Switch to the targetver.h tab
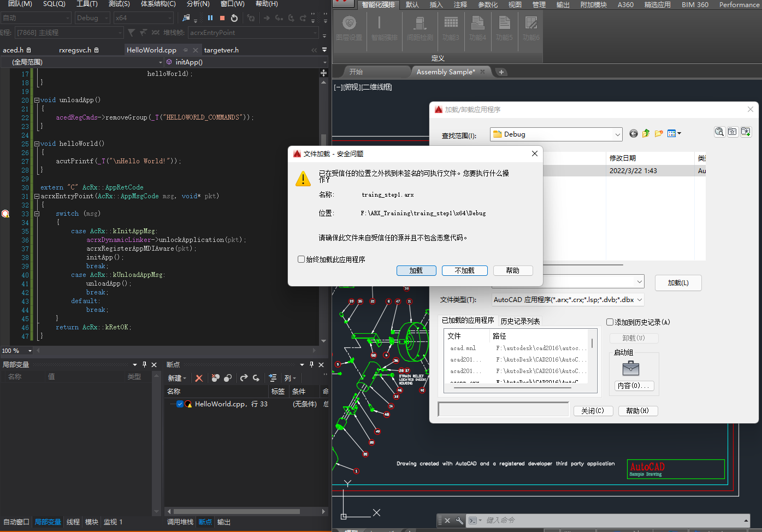762x532 pixels. tap(221, 50)
